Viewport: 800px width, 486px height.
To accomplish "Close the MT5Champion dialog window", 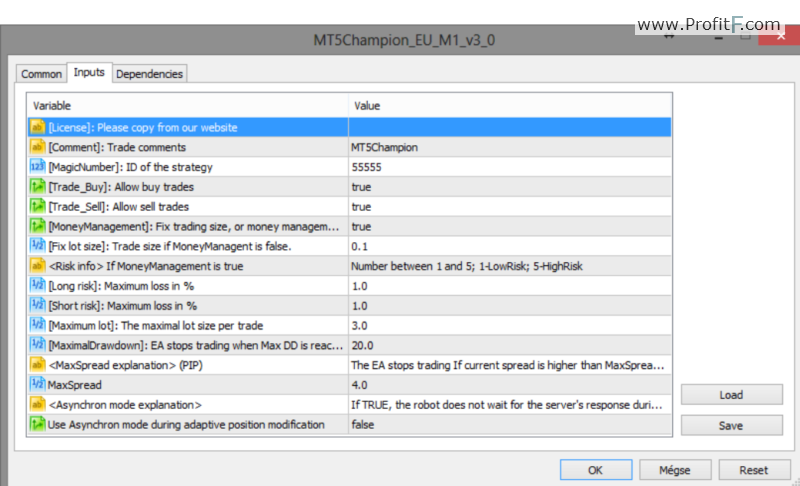I will click(780, 36).
